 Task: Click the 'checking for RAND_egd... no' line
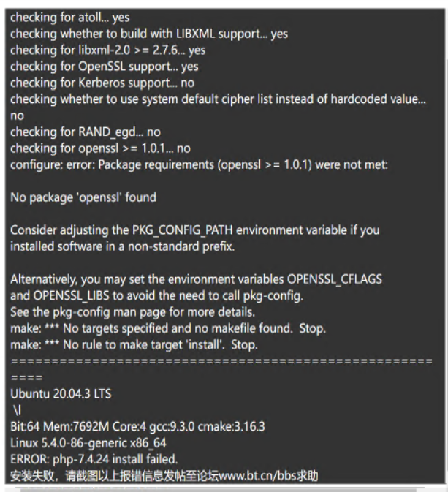[86, 132]
